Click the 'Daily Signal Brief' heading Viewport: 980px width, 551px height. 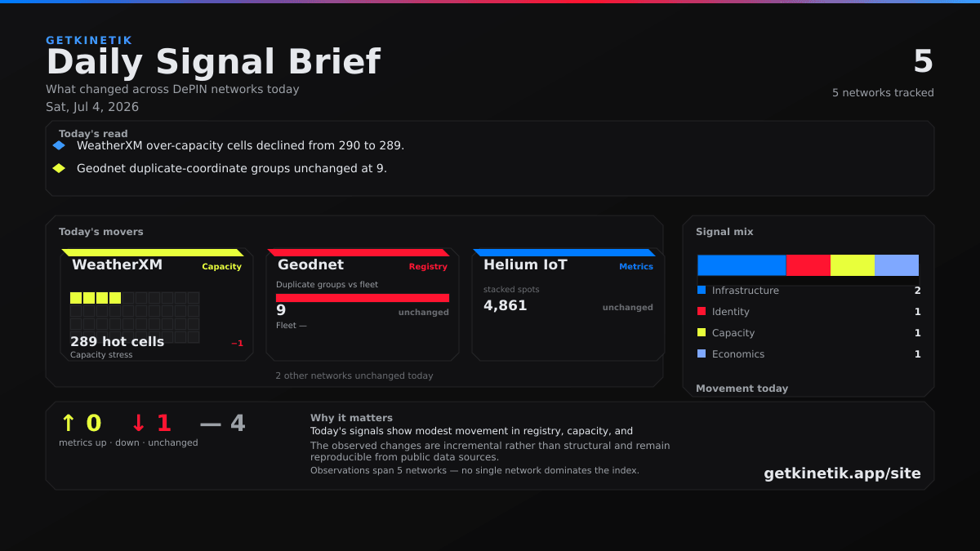[213, 62]
